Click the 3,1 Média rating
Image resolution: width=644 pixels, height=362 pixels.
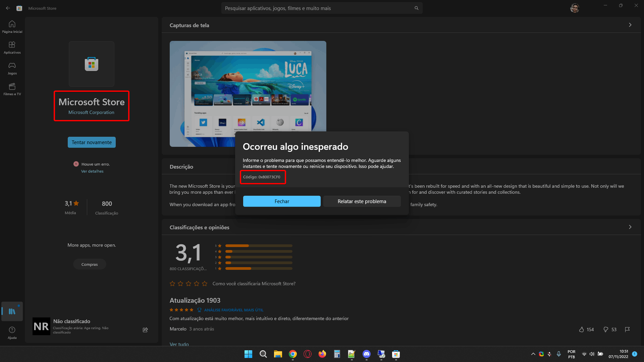[x=71, y=207]
